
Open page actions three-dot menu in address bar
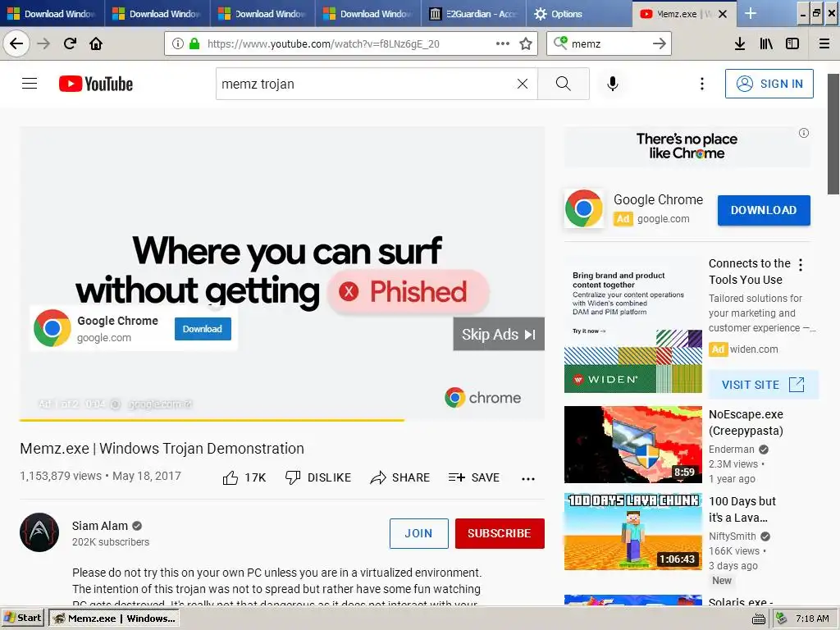pos(503,43)
